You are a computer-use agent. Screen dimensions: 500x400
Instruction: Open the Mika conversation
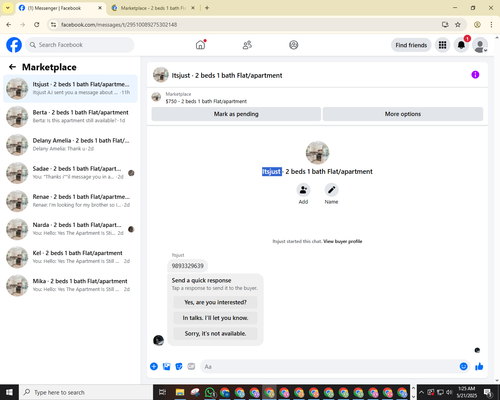(70, 285)
